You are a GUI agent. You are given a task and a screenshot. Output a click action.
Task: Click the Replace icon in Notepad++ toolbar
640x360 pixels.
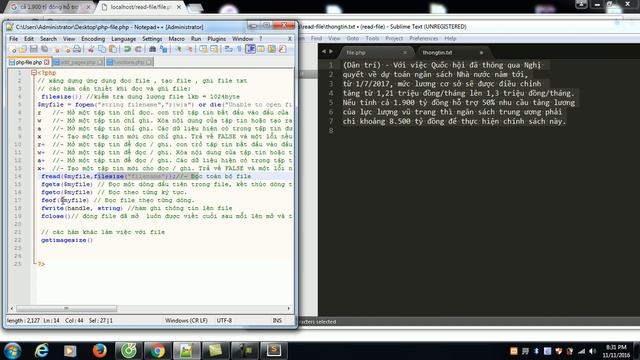point(164,49)
